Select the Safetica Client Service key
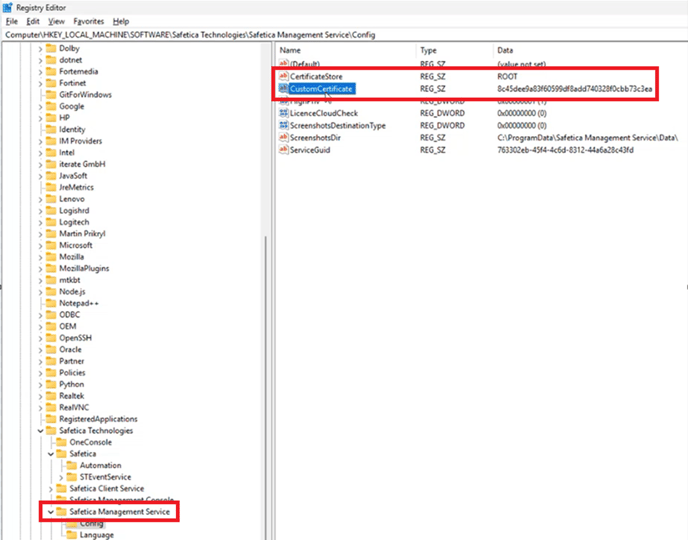 (x=107, y=489)
